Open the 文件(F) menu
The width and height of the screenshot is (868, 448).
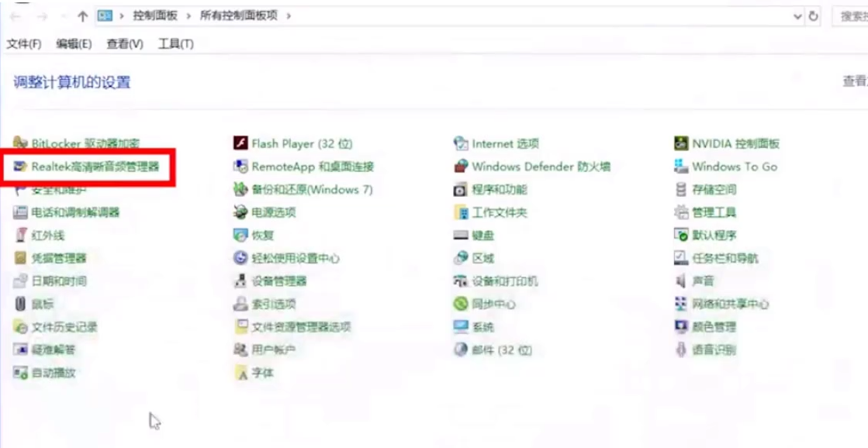point(24,43)
